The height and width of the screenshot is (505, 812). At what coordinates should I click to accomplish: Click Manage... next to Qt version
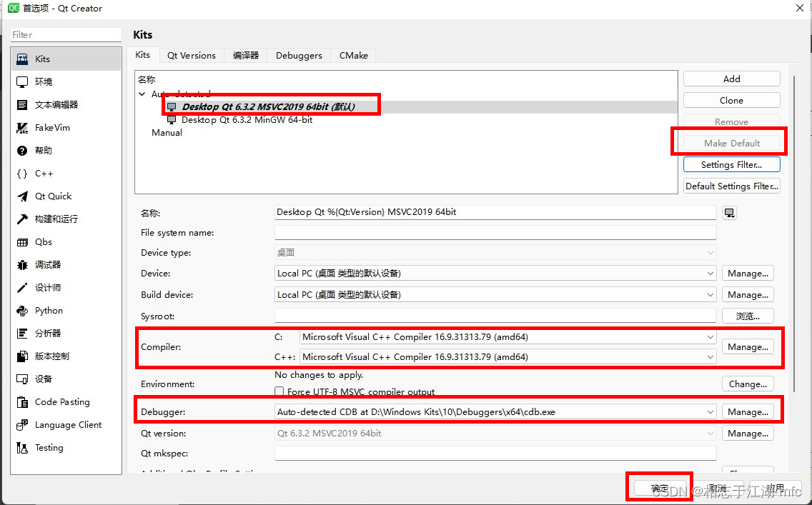pyautogui.click(x=748, y=433)
